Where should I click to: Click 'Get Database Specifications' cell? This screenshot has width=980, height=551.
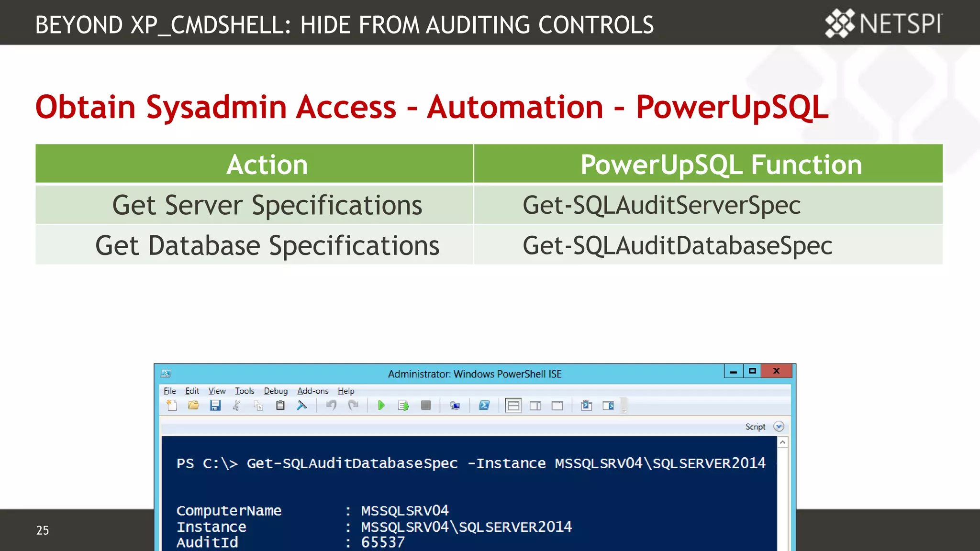tap(255, 245)
